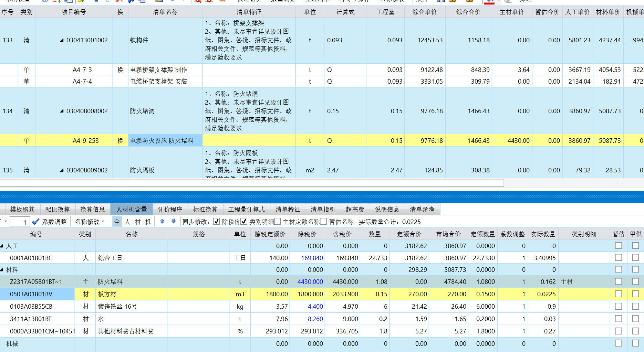Collapse item 030413001002 tree arrow

coord(62,40)
